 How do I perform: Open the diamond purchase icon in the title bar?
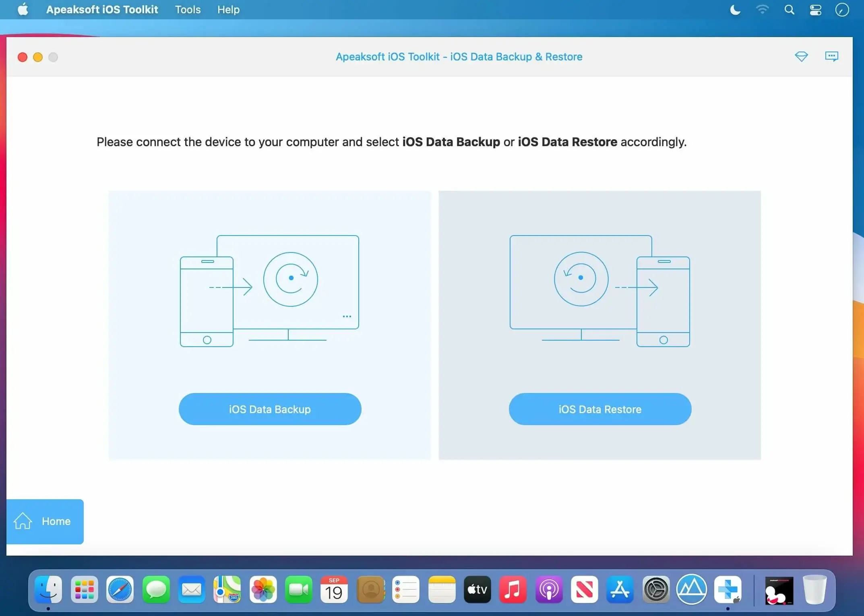(x=801, y=56)
